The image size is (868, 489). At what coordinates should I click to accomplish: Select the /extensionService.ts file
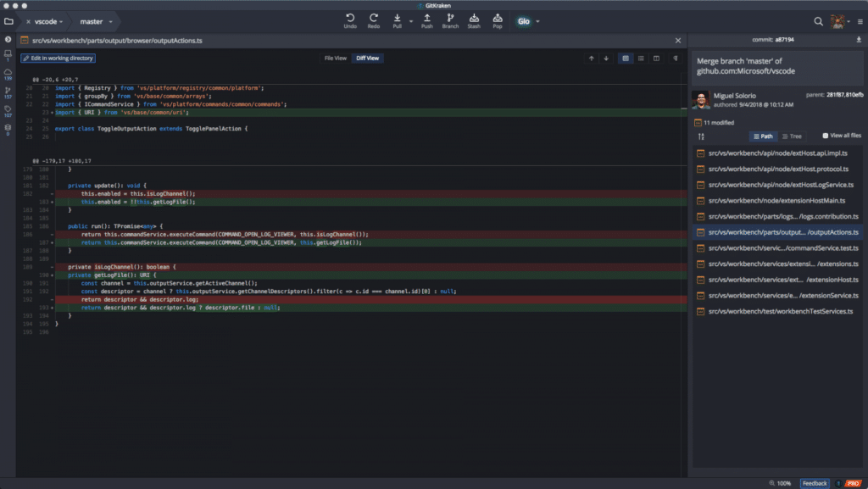(778, 296)
